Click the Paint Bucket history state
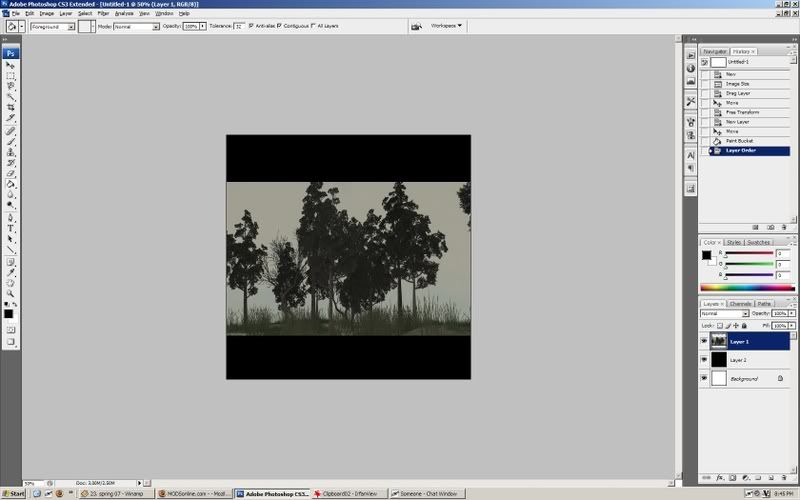Image resolution: width=800 pixels, height=500 pixels. pos(740,141)
